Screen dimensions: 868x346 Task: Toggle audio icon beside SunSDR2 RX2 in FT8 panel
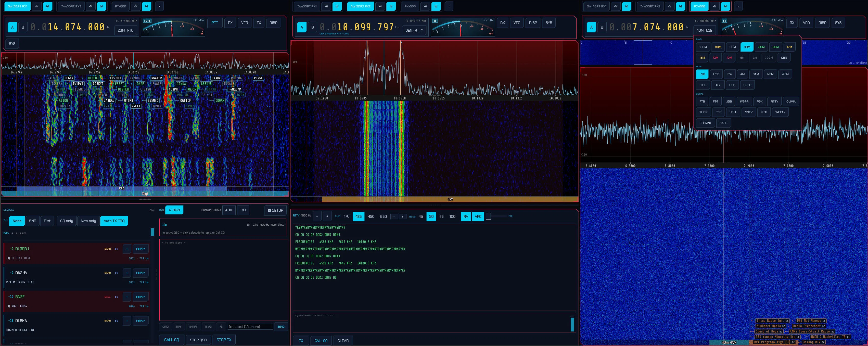(91, 6)
